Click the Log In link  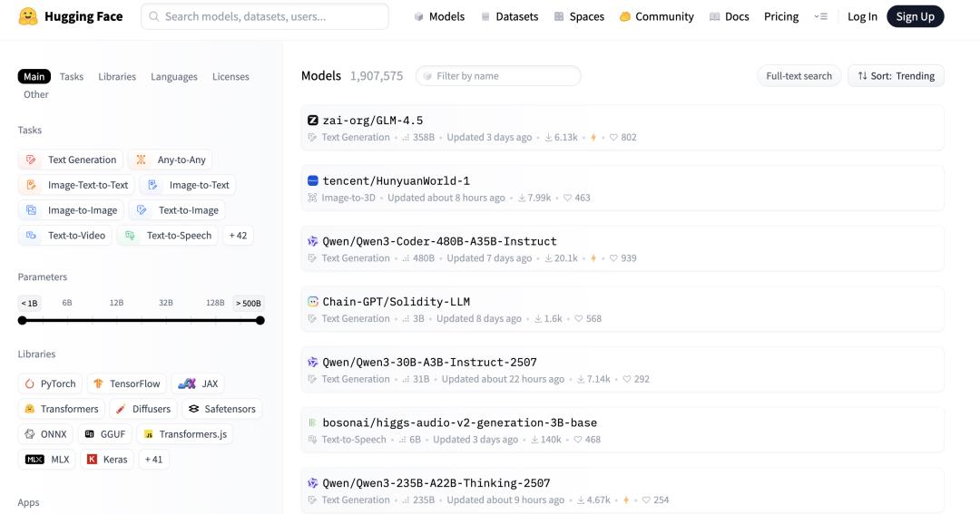click(x=862, y=17)
